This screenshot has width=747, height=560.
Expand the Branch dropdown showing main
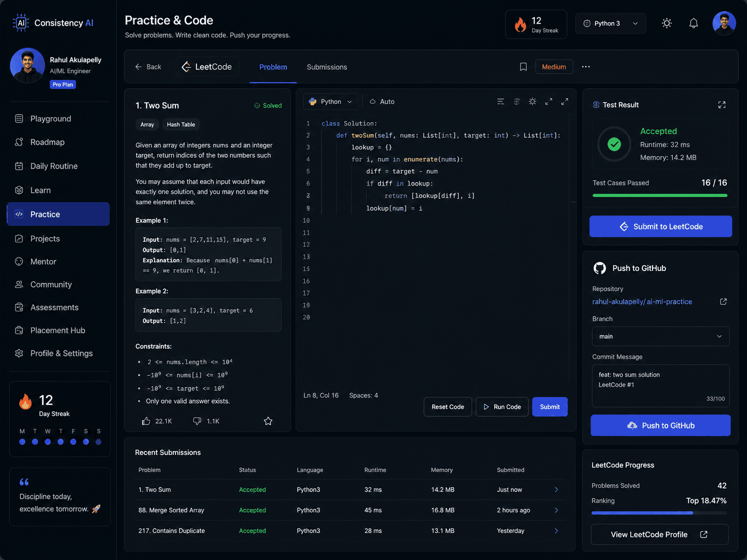point(661,336)
